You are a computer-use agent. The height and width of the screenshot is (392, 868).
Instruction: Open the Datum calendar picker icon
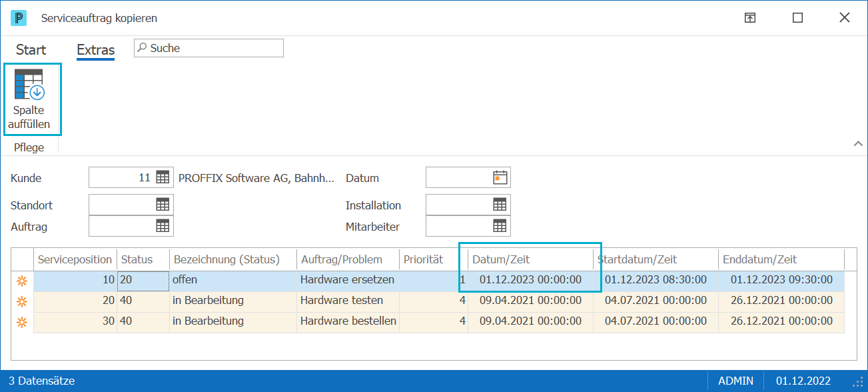pos(500,178)
